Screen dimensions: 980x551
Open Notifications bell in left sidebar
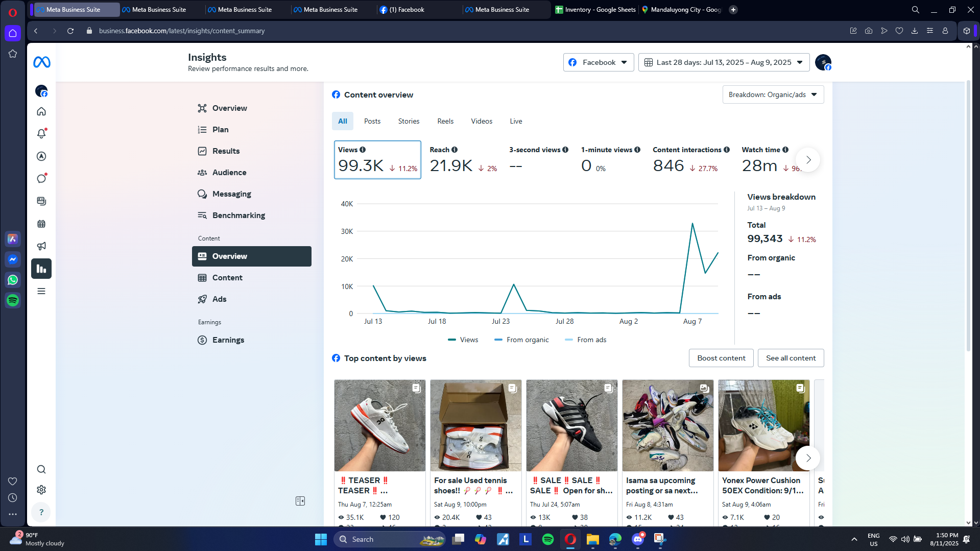pos(41,134)
